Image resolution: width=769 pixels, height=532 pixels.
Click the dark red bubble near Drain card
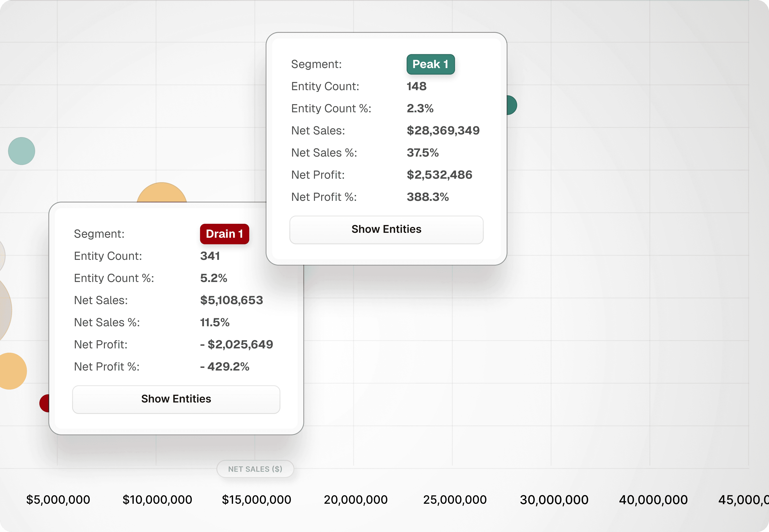[x=45, y=403]
